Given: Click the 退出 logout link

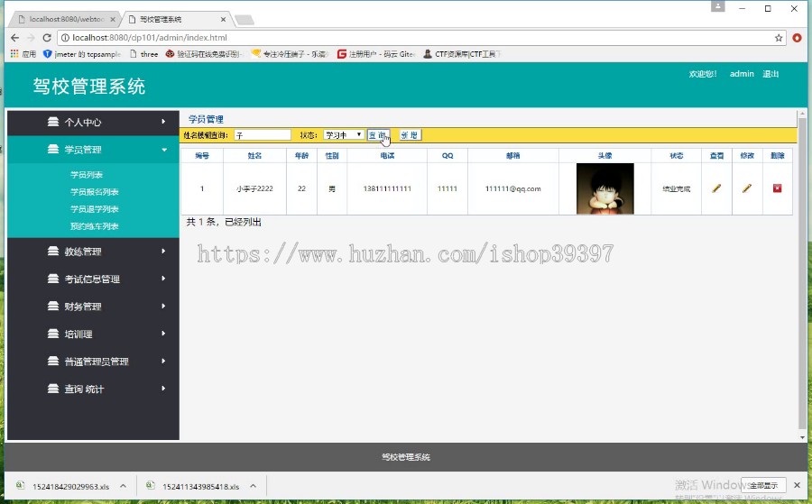Looking at the screenshot, I should tap(770, 74).
